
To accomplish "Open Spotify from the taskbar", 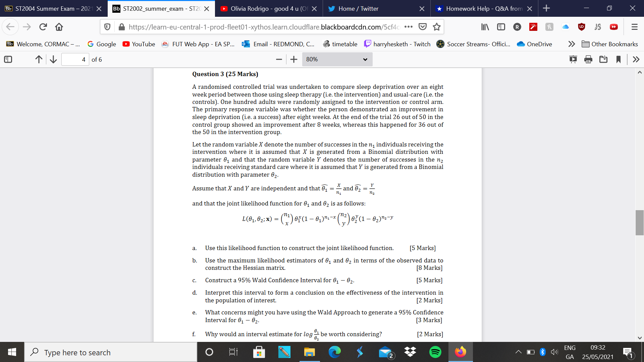I will [x=435, y=352].
